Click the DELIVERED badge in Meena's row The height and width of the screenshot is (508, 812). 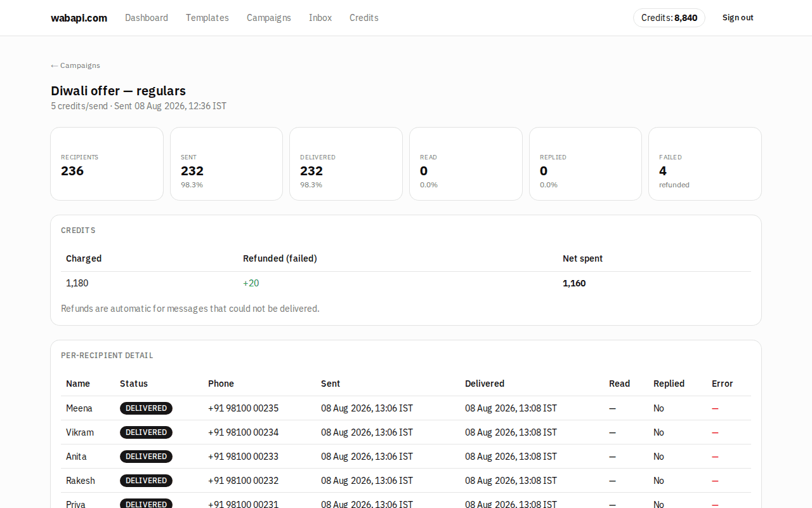[146, 408]
